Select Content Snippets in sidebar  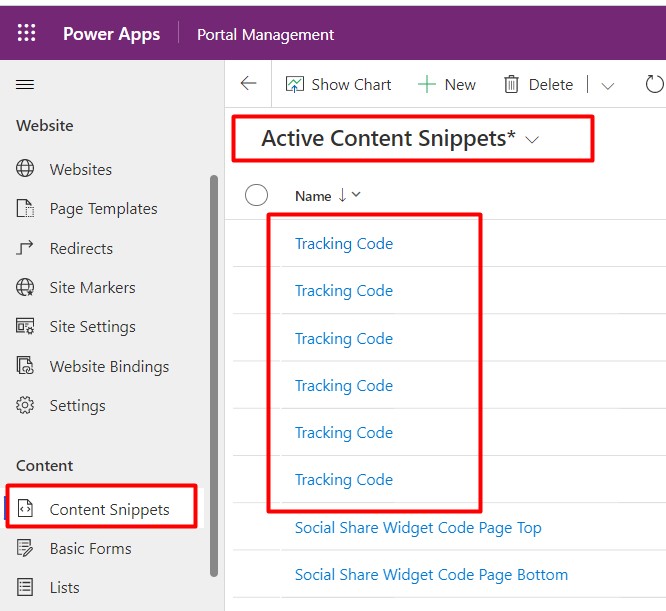coord(110,510)
